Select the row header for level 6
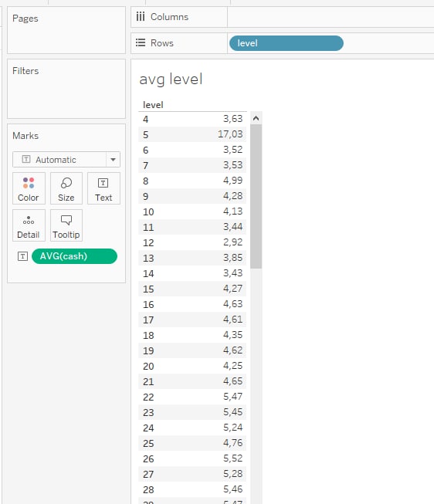434x504 pixels. (146, 150)
